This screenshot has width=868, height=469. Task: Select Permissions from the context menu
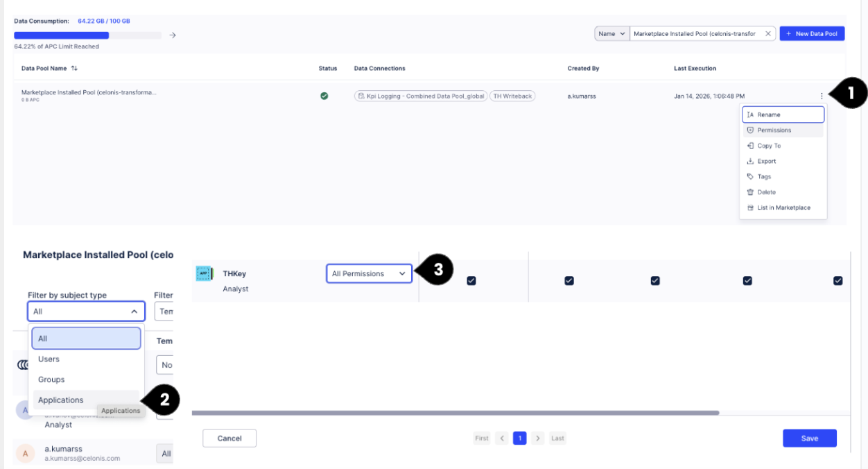774,130
